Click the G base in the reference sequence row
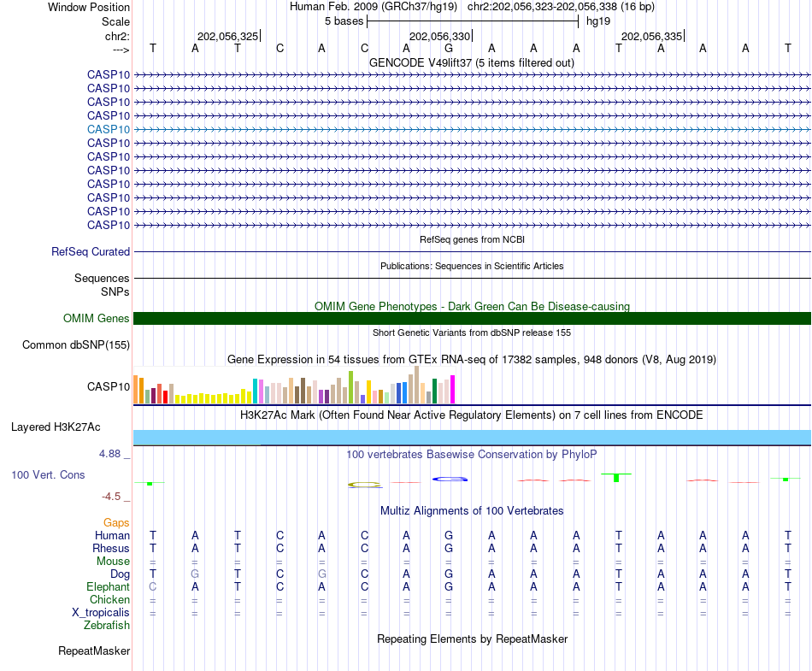 pyautogui.click(x=449, y=49)
